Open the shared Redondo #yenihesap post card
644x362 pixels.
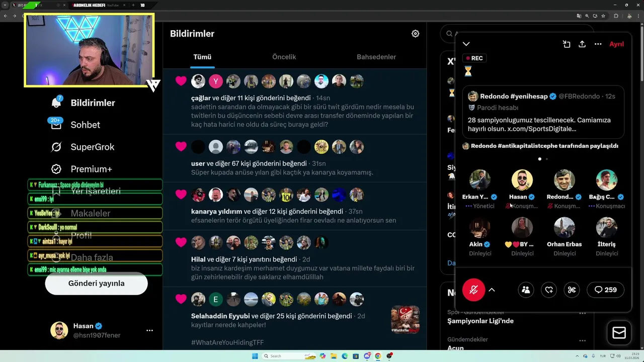(543, 112)
